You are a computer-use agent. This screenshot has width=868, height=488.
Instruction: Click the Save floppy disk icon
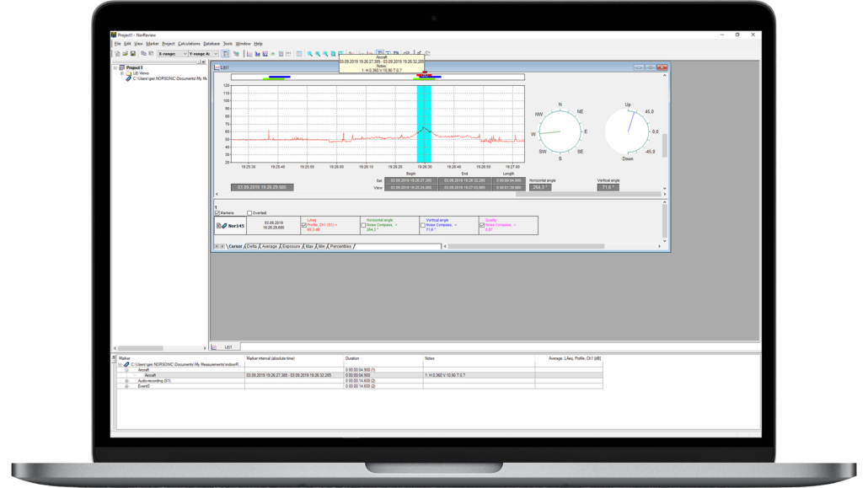133,54
